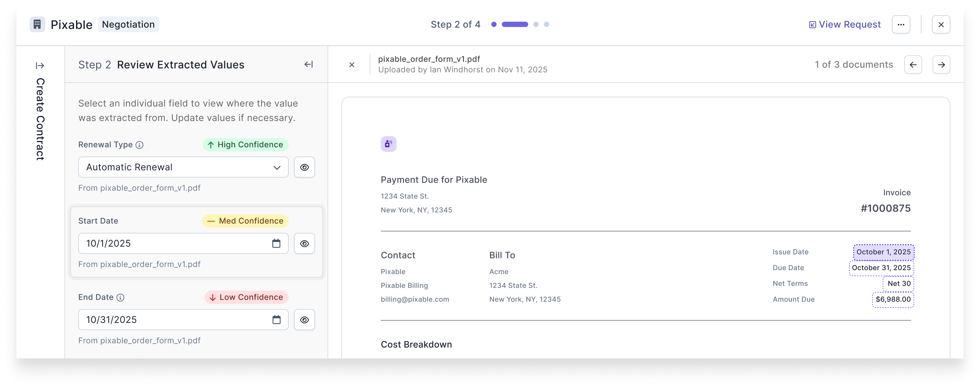
Task: Expand the left sidebar via arrow icon
Action: (x=39, y=65)
